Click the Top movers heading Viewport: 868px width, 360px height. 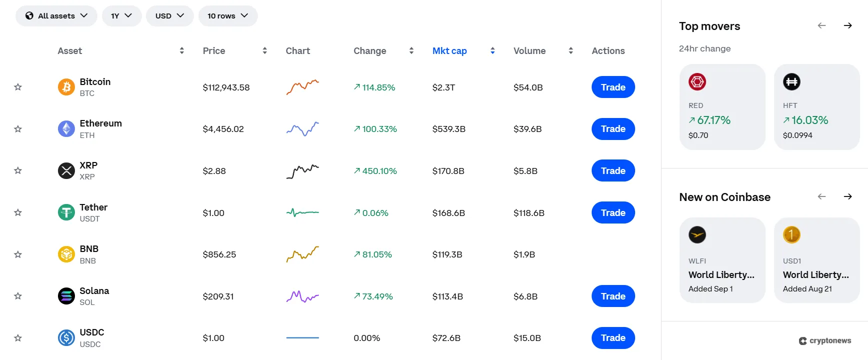click(710, 26)
